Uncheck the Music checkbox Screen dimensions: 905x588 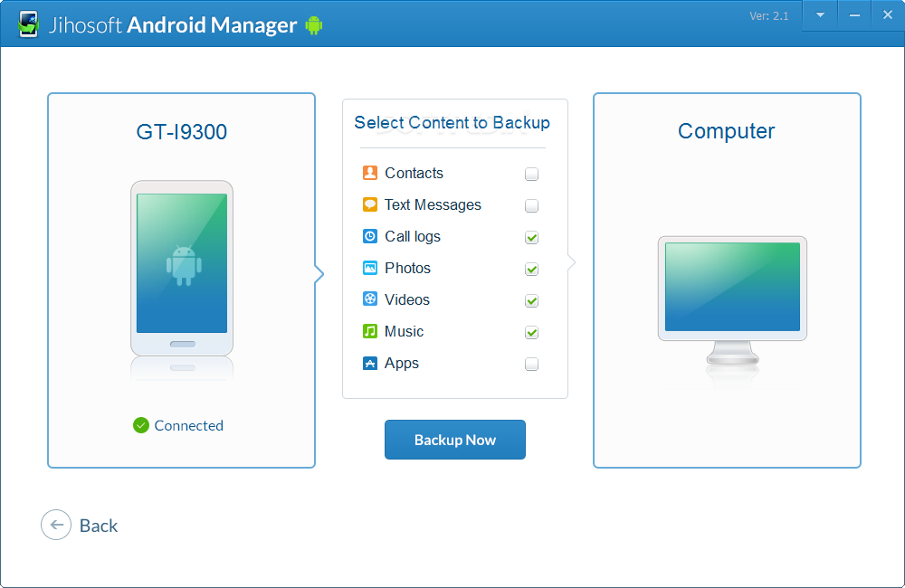coord(531,332)
